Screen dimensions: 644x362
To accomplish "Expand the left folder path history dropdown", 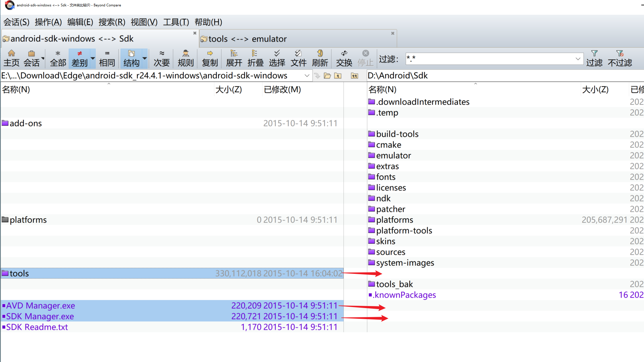I will tap(307, 76).
